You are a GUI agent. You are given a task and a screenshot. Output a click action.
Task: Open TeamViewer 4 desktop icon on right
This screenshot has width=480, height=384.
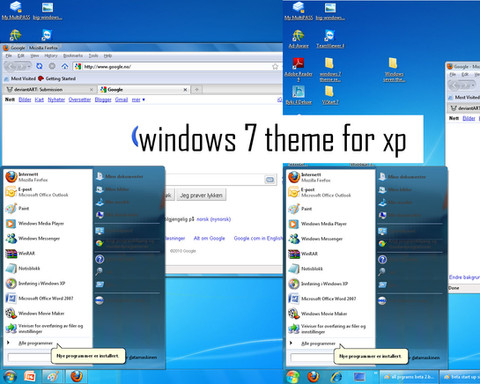click(330, 39)
